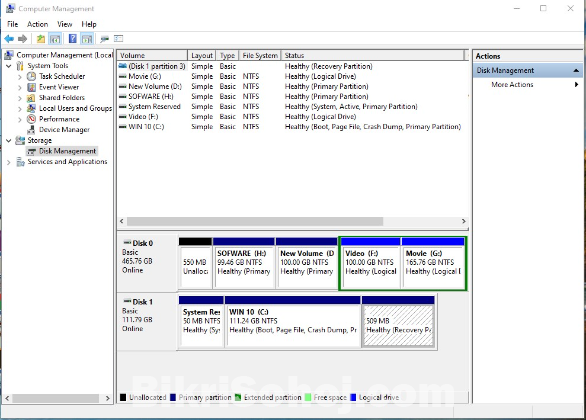Select the SOFWARE (H:) partition block
The image size is (586, 420).
[x=244, y=263]
